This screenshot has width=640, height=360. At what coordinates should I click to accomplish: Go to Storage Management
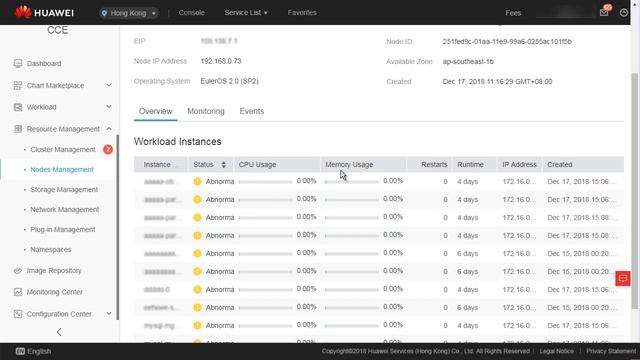click(x=64, y=189)
